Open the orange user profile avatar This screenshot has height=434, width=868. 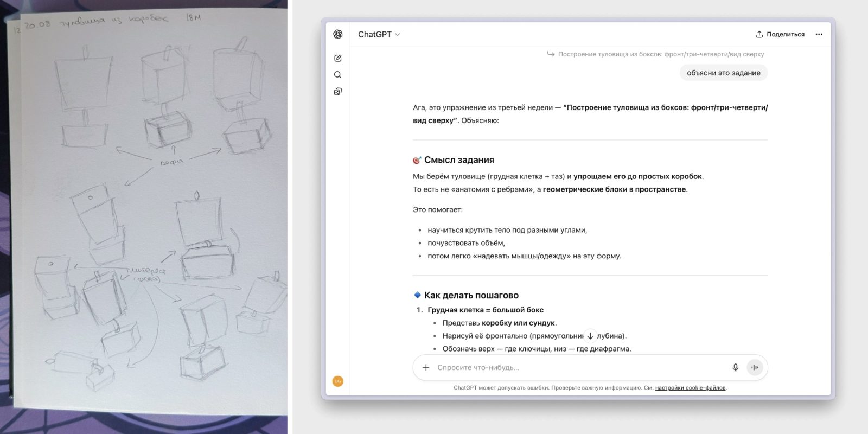pos(337,381)
